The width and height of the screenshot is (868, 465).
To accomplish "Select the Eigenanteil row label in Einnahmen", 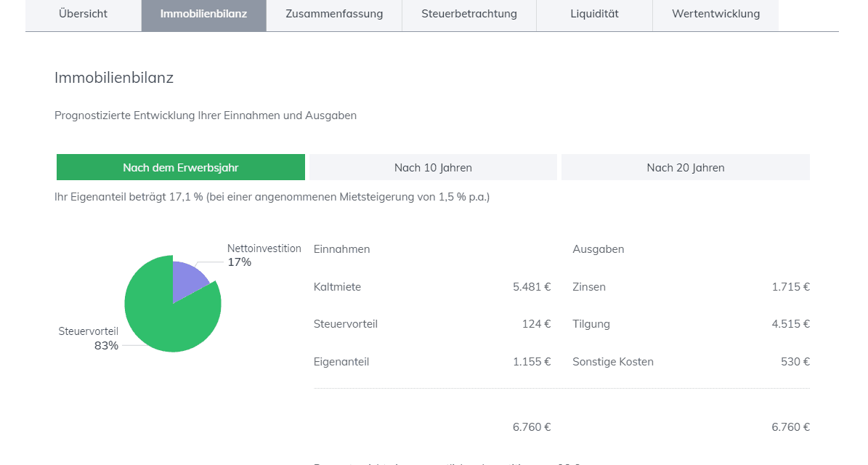I will pos(341,362).
